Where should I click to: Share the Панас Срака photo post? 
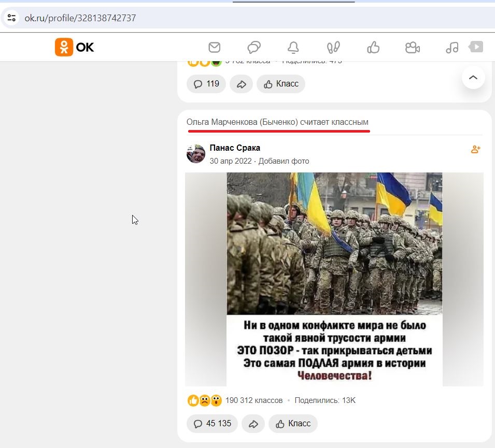[253, 423]
